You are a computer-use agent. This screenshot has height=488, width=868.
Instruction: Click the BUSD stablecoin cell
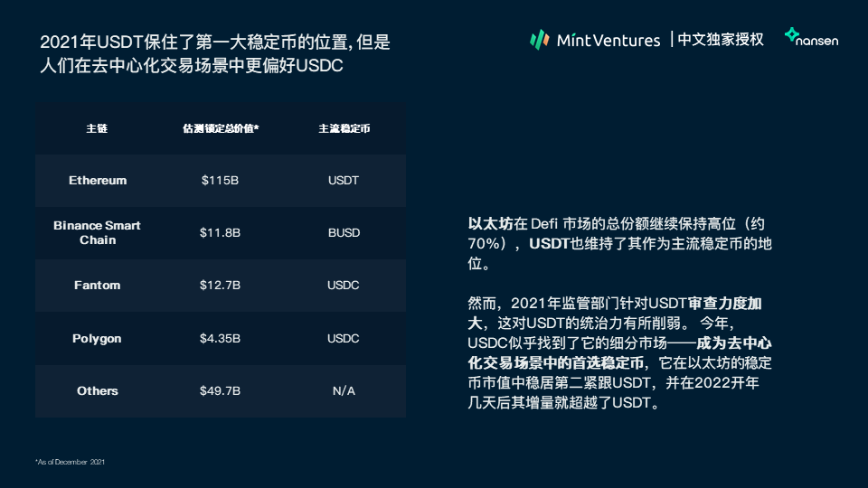[344, 232]
